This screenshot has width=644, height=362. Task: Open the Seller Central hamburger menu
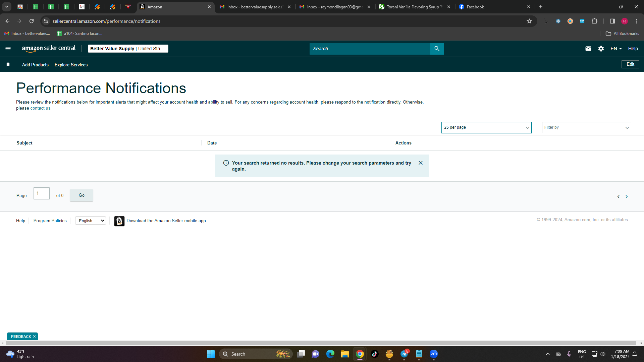point(8,49)
